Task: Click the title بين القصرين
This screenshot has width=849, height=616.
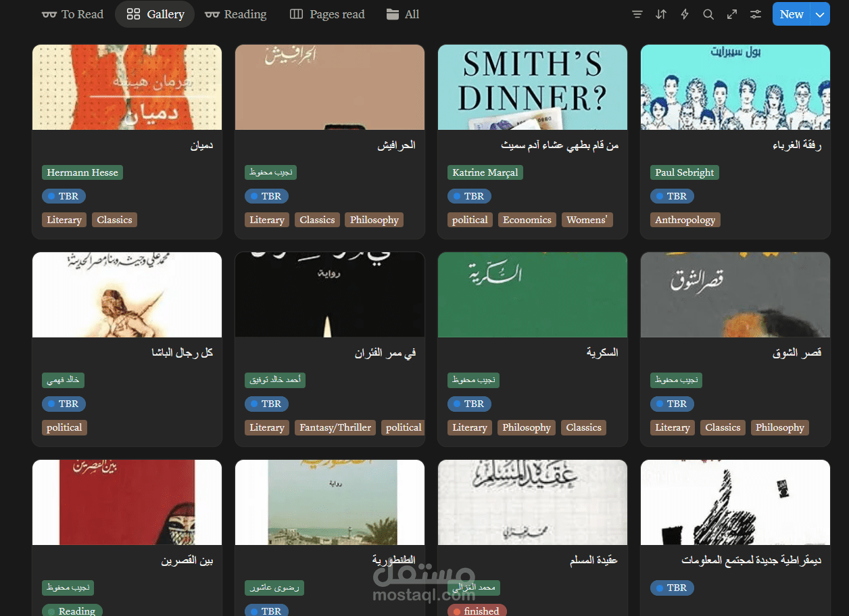Action: click(x=187, y=561)
